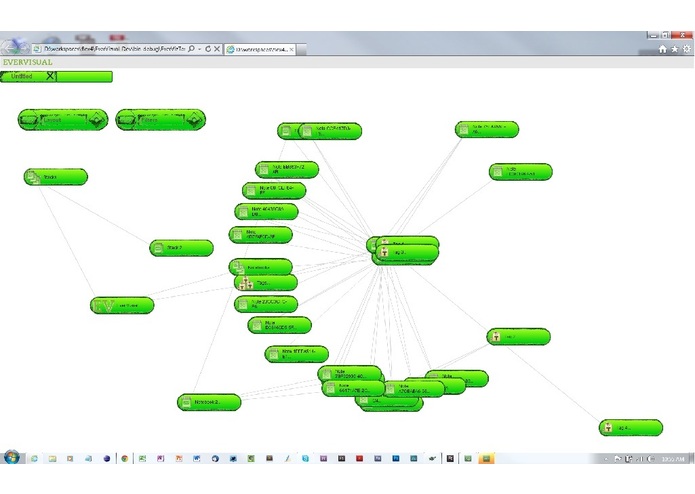The width and height of the screenshot is (695, 494).
Task: Select the lone tag node right of center
Action: [x=519, y=337]
